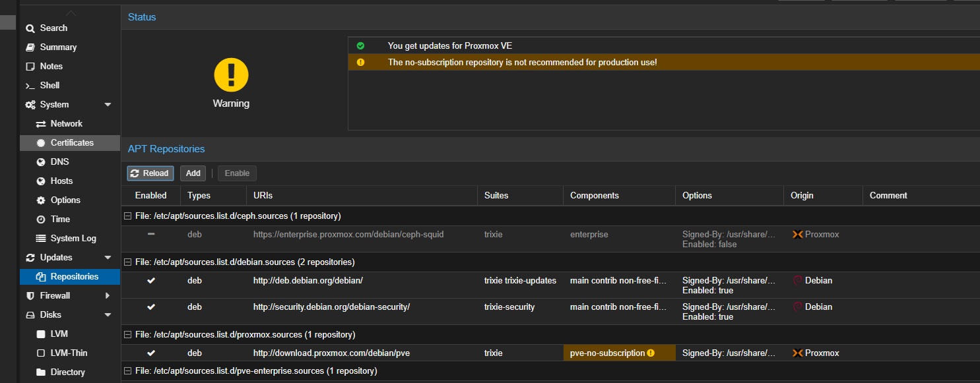Open the Directory storage page
Screen dimensions: 980x383
click(70, 372)
